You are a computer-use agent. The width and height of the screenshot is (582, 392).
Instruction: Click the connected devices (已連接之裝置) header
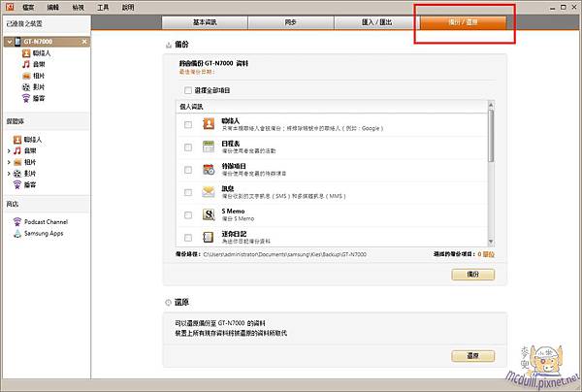[24, 23]
